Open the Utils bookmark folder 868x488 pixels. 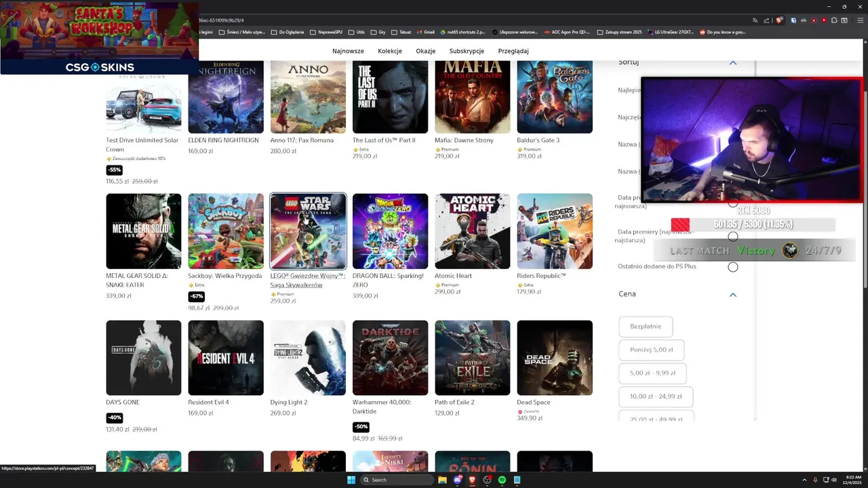point(356,32)
